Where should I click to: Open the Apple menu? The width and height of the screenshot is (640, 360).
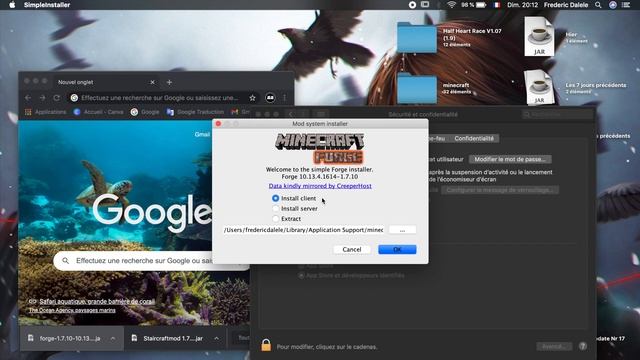coord(12,5)
